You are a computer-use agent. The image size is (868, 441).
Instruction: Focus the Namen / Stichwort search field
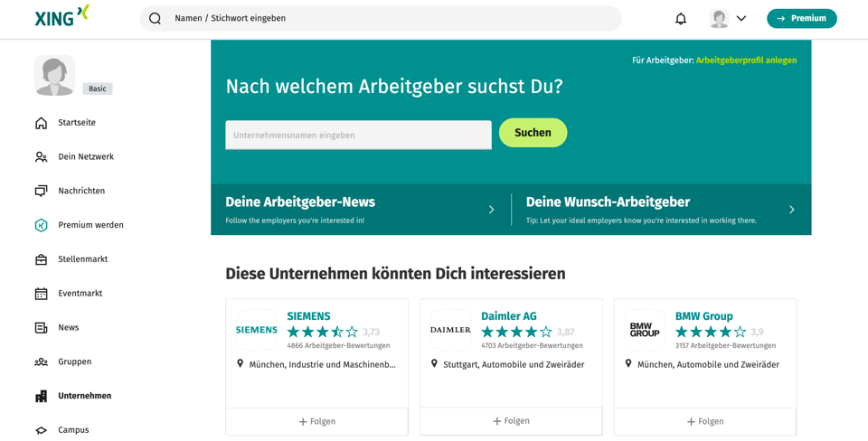click(381, 18)
